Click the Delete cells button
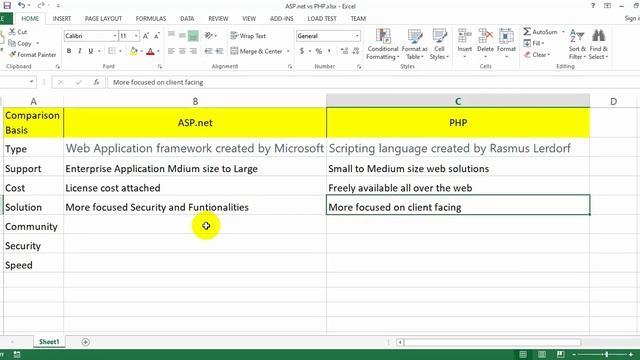640x360 pixels. pyautogui.click(x=485, y=43)
